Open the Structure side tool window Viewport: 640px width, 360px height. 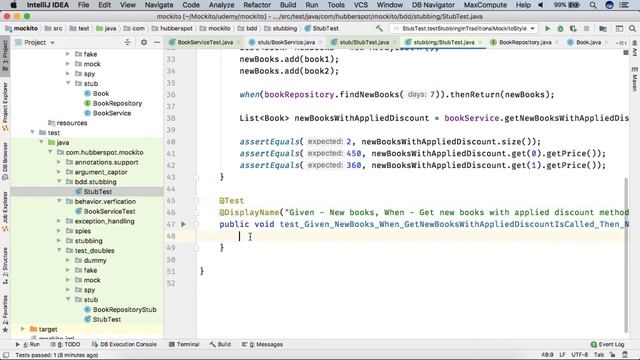5,265
